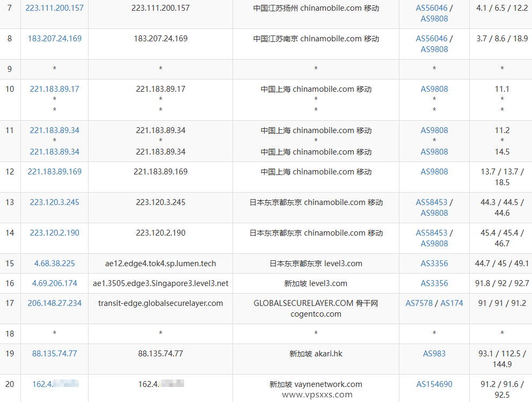Open IP link 221.183.89.169 in hop 12
This screenshot has height=402, width=532.
55,172
